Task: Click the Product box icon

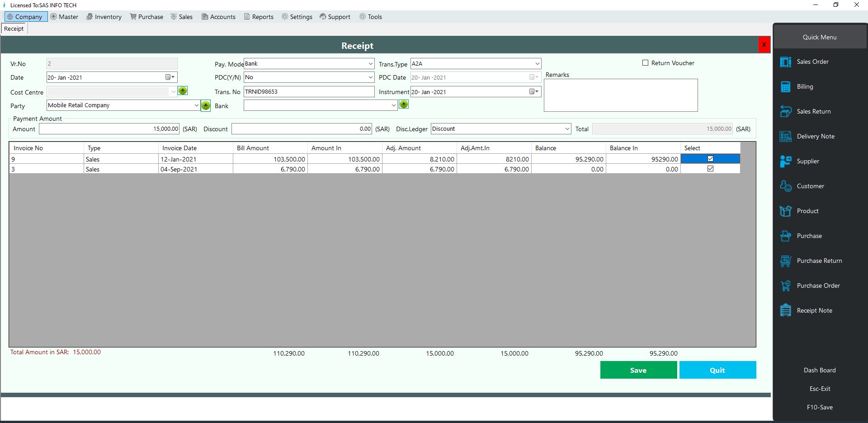Action: [x=786, y=211]
